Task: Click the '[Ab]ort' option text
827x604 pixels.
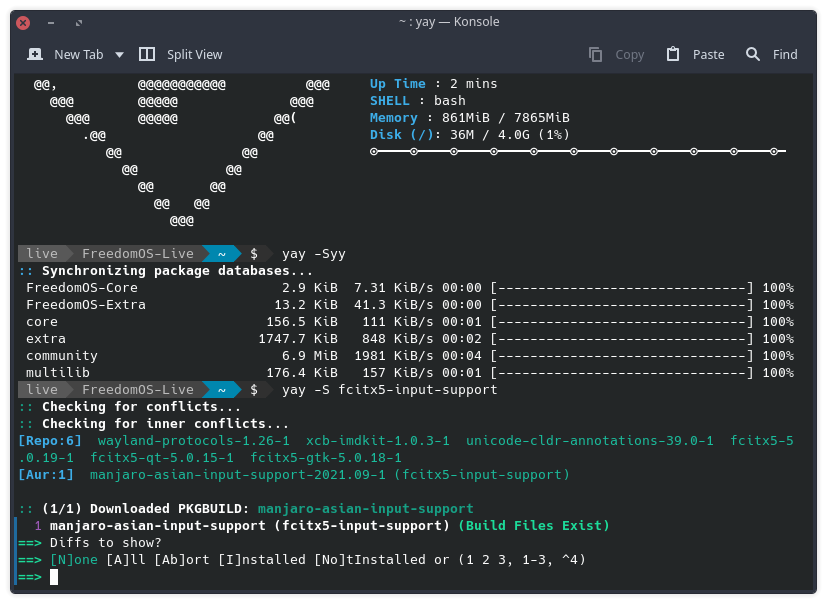Action: (x=181, y=560)
